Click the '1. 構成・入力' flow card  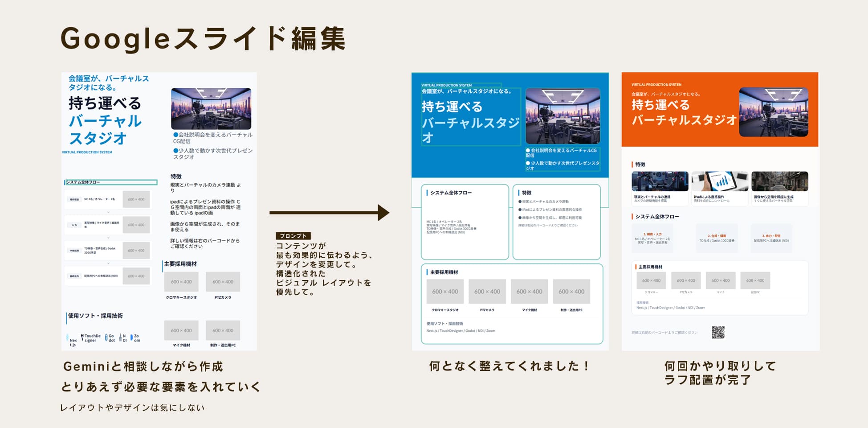[x=652, y=239]
